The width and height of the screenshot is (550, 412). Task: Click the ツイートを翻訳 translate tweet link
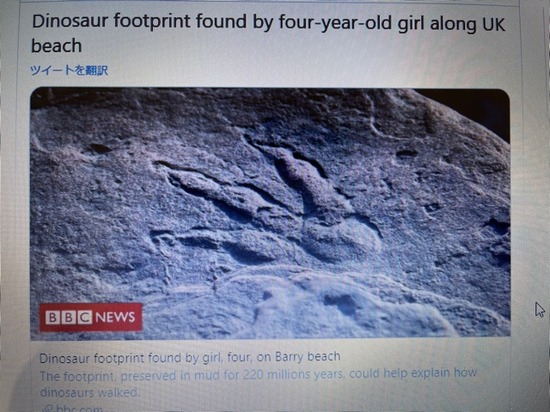tap(69, 70)
